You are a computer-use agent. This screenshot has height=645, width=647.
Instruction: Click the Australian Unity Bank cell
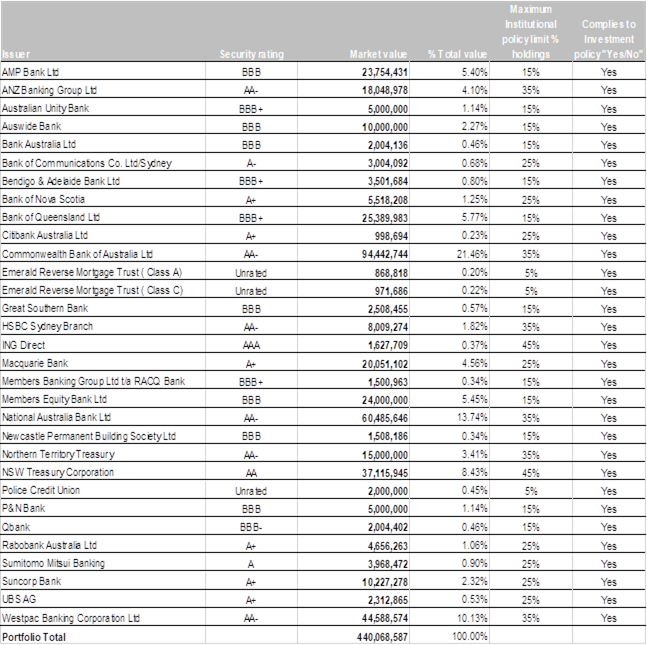coord(46,108)
